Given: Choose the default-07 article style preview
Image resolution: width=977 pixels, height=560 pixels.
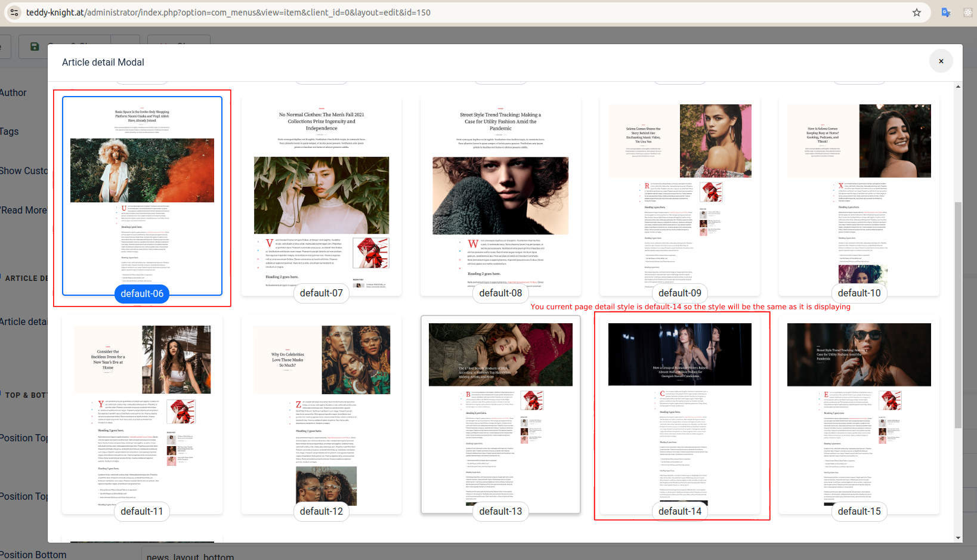Looking at the screenshot, I should (321, 196).
